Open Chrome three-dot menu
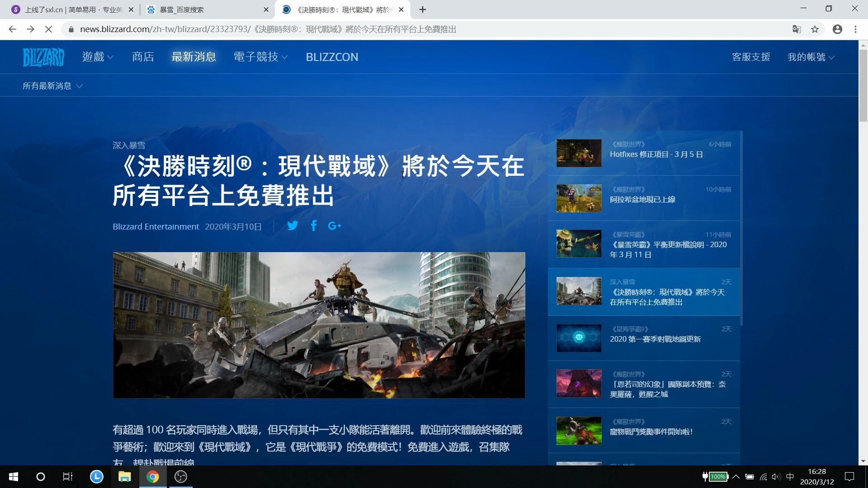 click(x=855, y=29)
